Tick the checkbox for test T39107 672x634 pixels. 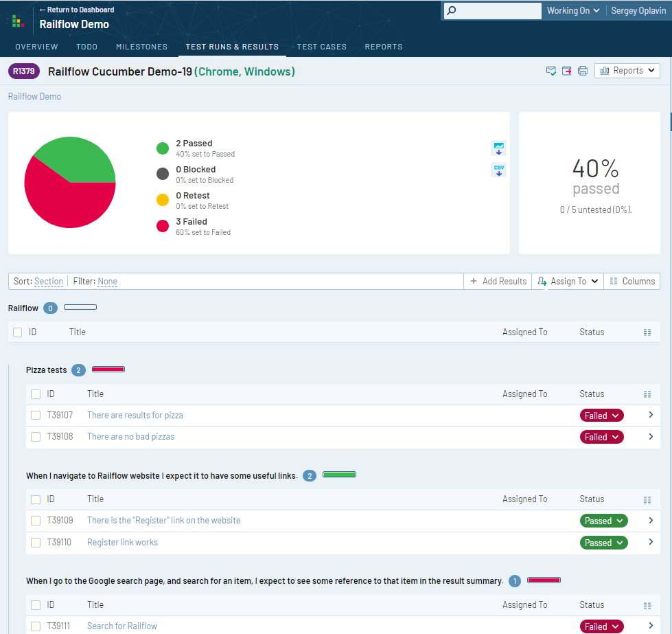click(36, 416)
